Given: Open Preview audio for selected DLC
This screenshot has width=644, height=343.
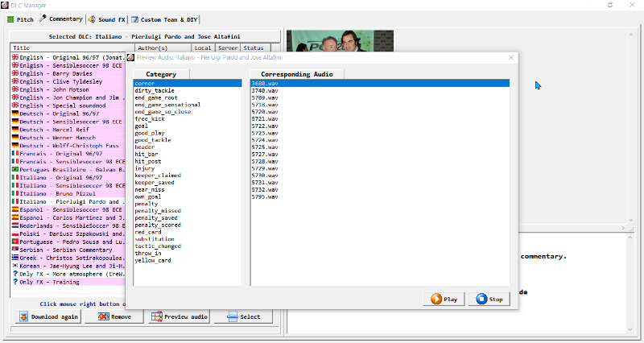Looking at the screenshot, I should [x=179, y=316].
